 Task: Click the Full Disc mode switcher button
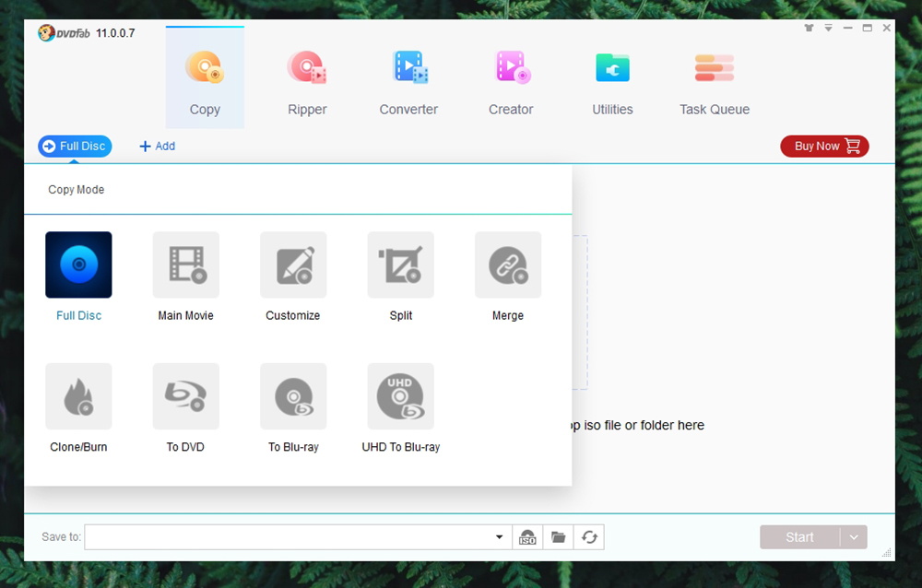point(75,146)
